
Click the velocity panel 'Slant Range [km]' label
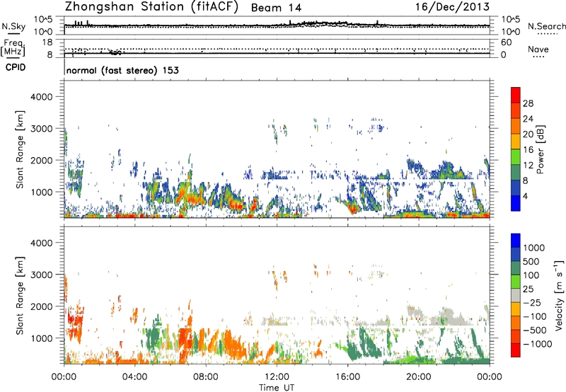[20, 296]
